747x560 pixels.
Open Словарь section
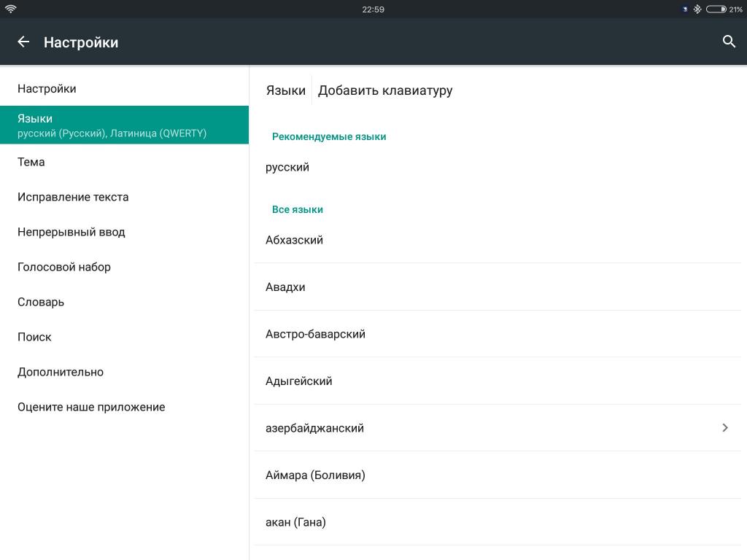(x=124, y=302)
